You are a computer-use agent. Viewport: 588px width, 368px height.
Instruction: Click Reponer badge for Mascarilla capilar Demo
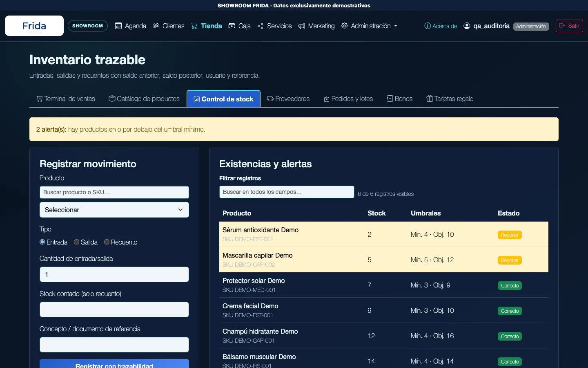click(510, 260)
